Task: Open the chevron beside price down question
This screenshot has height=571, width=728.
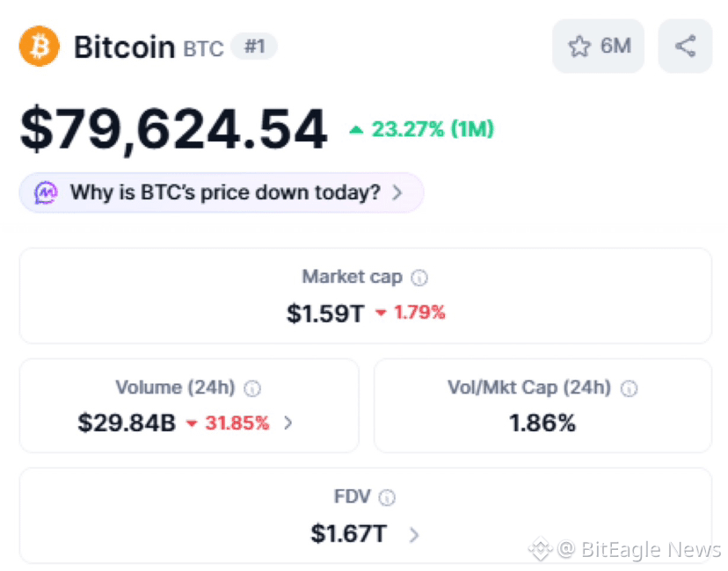Action: click(397, 192)
